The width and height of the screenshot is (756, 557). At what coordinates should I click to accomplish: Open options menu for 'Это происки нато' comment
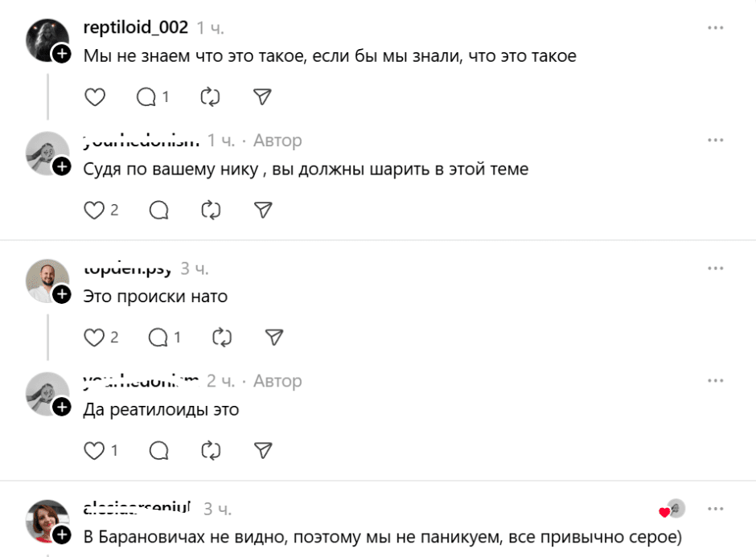click(716, 268)
